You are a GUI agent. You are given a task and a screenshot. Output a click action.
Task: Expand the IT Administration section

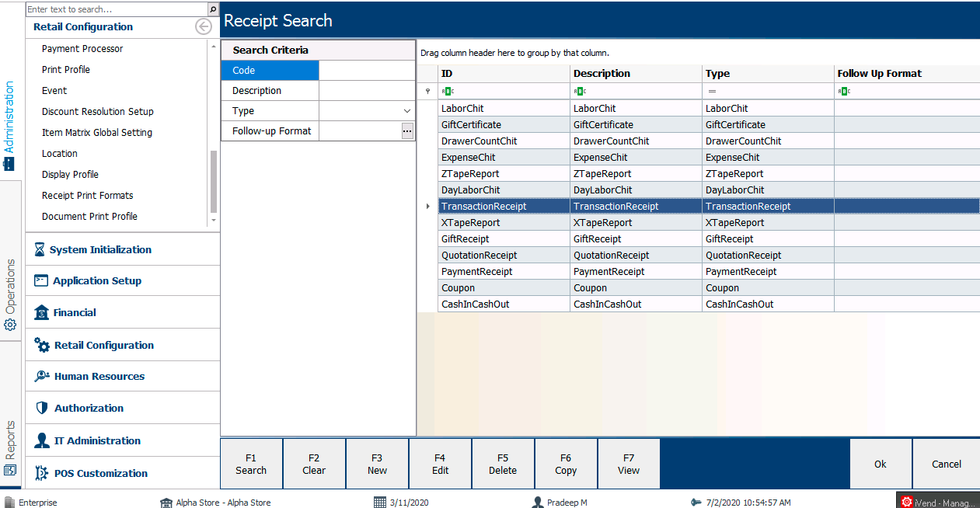pyautogui.click(x=123, y=440)
